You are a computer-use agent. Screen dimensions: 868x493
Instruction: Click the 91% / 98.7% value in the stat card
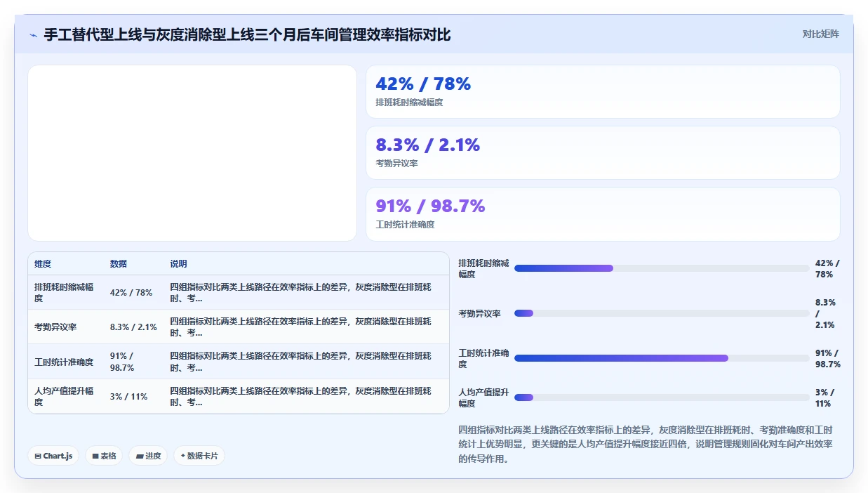[430, 206]
